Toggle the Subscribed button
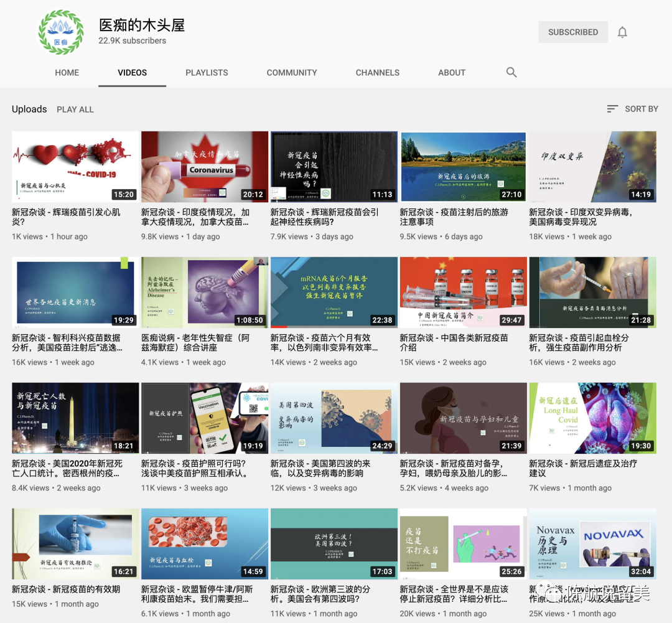Viewport: 672px width, 623px height. (572, 32)
